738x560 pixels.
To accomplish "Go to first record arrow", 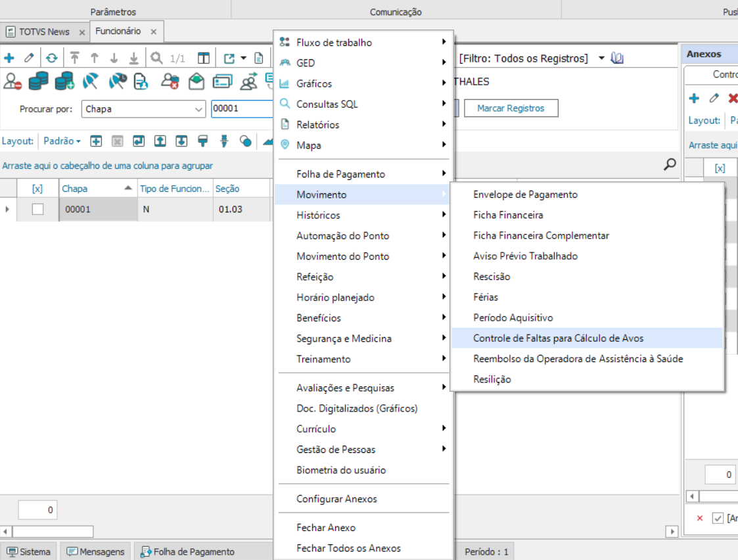I will [74, 58].
